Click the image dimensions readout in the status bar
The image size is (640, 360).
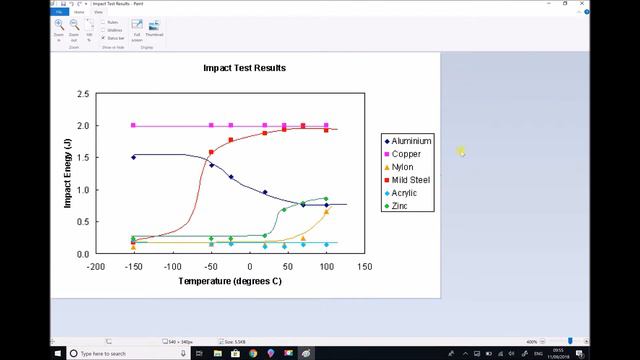pyautogui.click(x=178, y=342)
